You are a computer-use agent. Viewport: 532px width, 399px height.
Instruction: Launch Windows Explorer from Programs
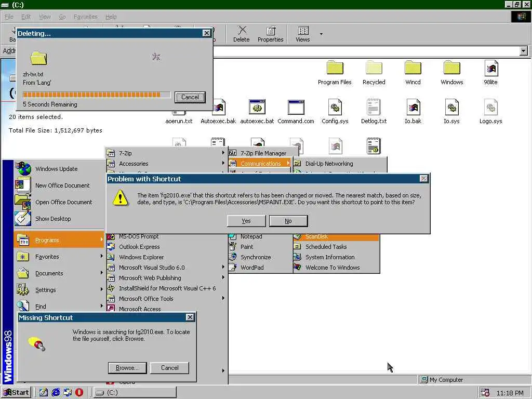pyautogui.click(x=166, y=257)
